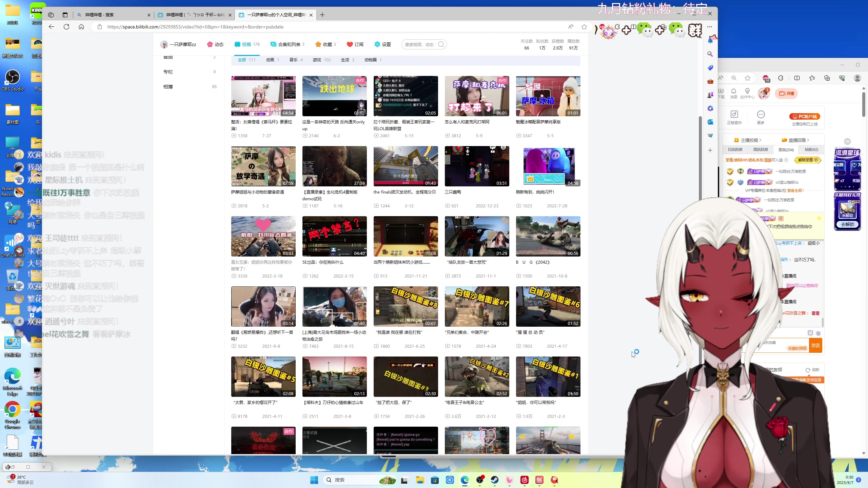The width and height of the screenshot is (868, 488).
Task: Open 正版音乐 icon in live panel
Action: pos(734,117)
